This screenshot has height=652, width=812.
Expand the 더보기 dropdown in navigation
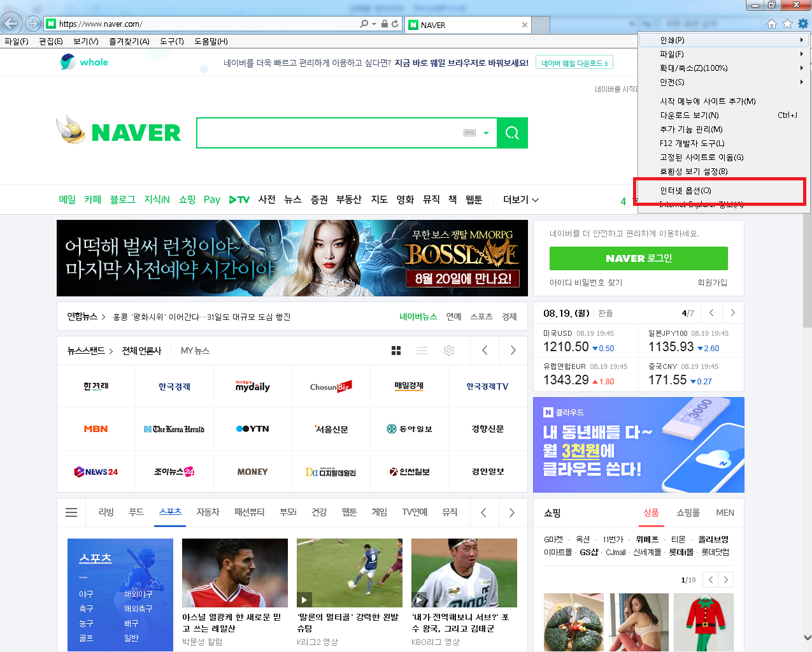click(x=521, y=199)
